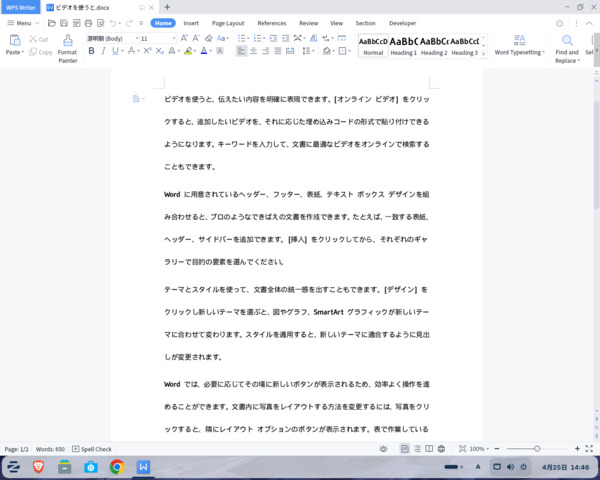Viewport: 600px width, 480px height.
Task: Click the zoom slider handle
Action: 537,449
